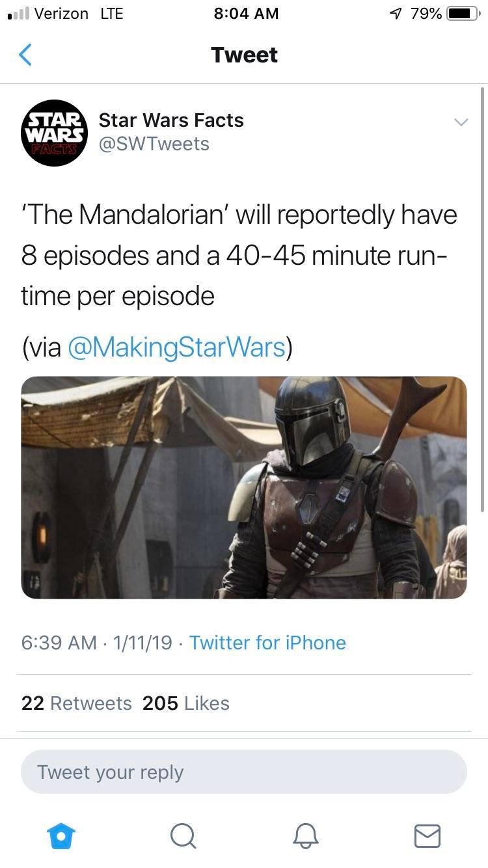Open Notifications via the bell icon
Screen dimensions: 488x868
(305, 837)
